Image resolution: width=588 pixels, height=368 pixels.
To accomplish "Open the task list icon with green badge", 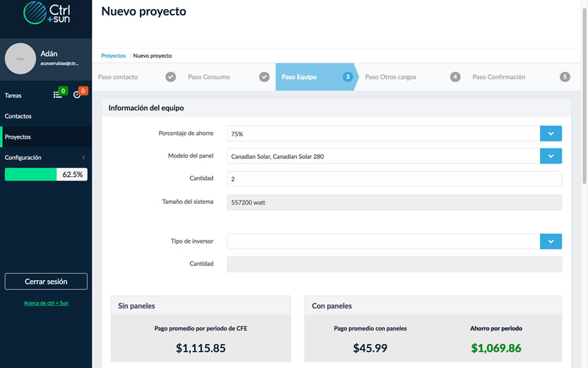I will click(x=58, y=95).
